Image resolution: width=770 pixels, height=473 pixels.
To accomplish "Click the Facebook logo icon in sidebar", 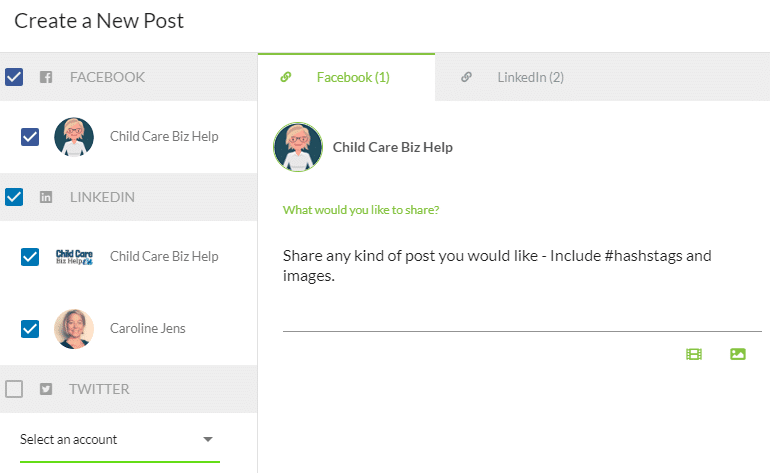I will click(46, 77).
